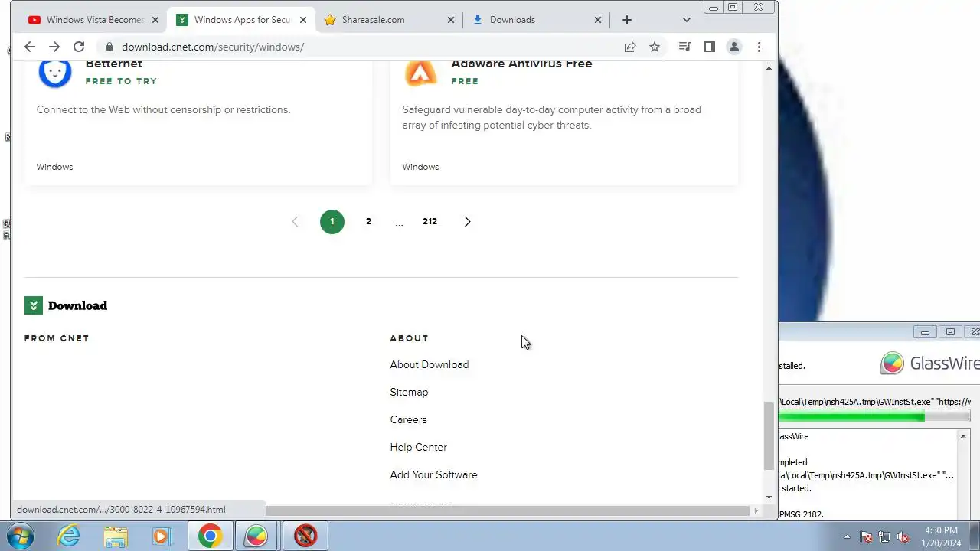
Task: Open a new browser tab
Action: pyautogui.click(x=627, y=20)
